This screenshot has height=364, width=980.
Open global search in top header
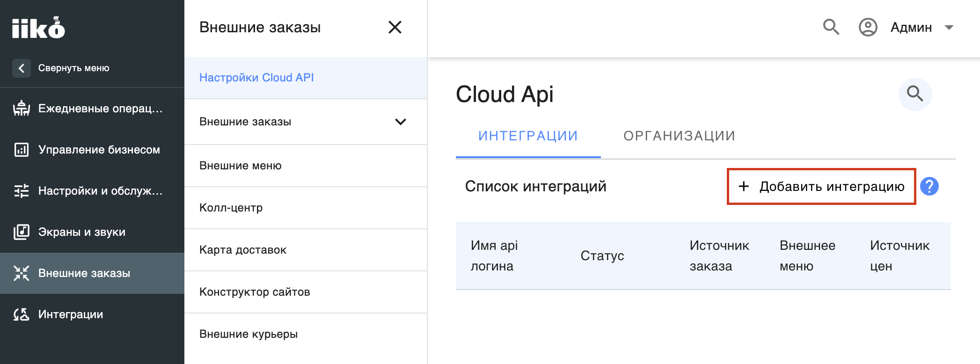831,27
